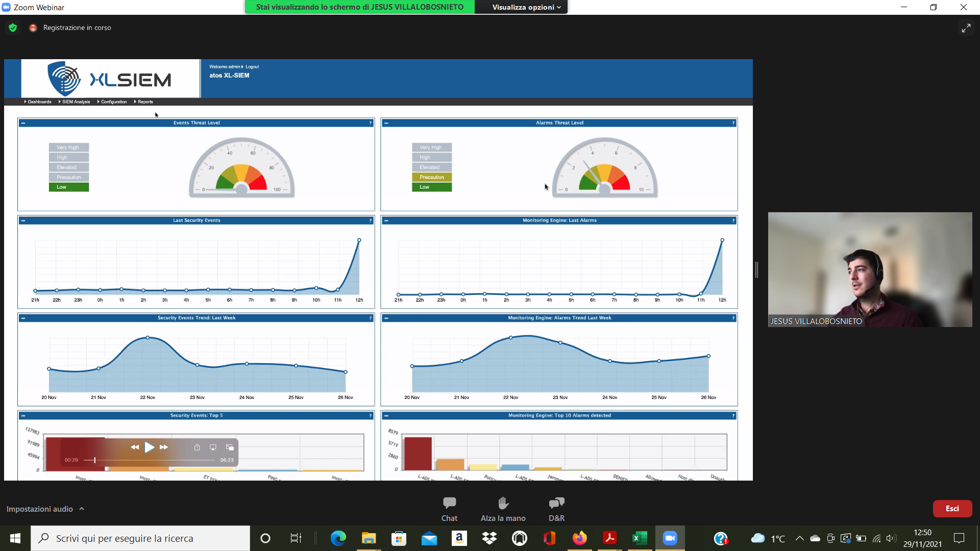Click the AirPlay icon in video overlay

[x=213, y=447]
